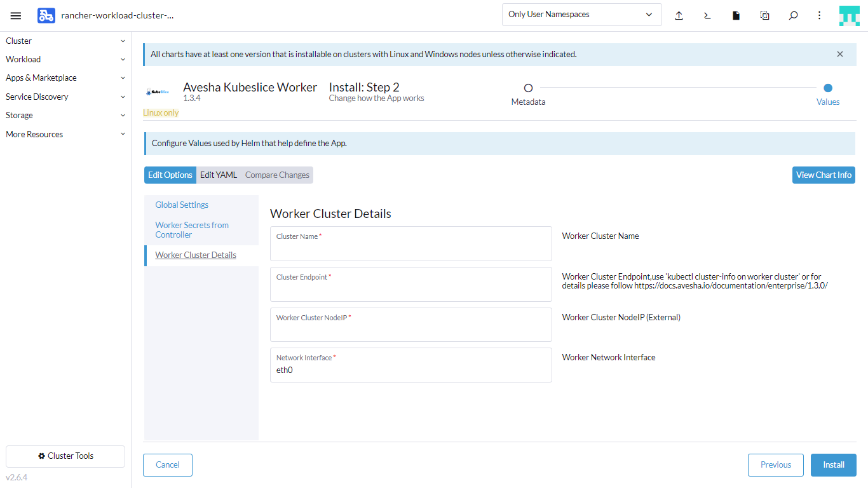Switch to the Edit Options tab
The width and height of the screenshot is (868, 488).
(170, 175)
